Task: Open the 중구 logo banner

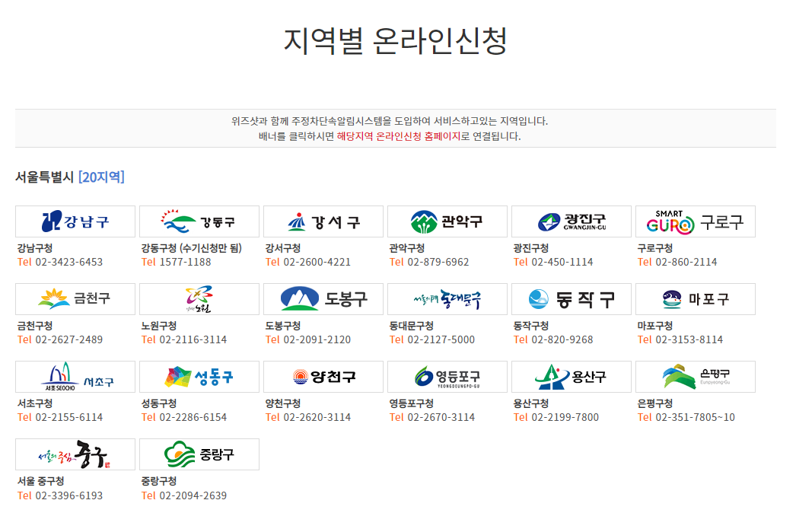Action: coord(75,454)
